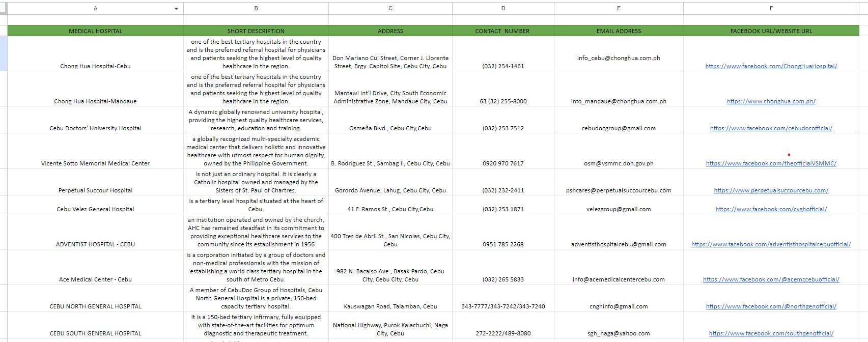Select CEBU NORTH GENERAL HOSPITAL cell
868x342 pixels.
coord(96,298)
